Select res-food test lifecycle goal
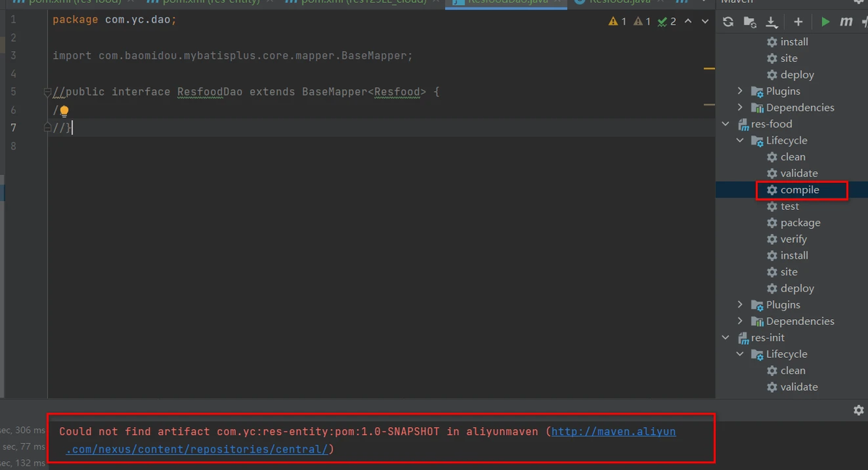Screen dimensions: 868x470 point(789,206)
